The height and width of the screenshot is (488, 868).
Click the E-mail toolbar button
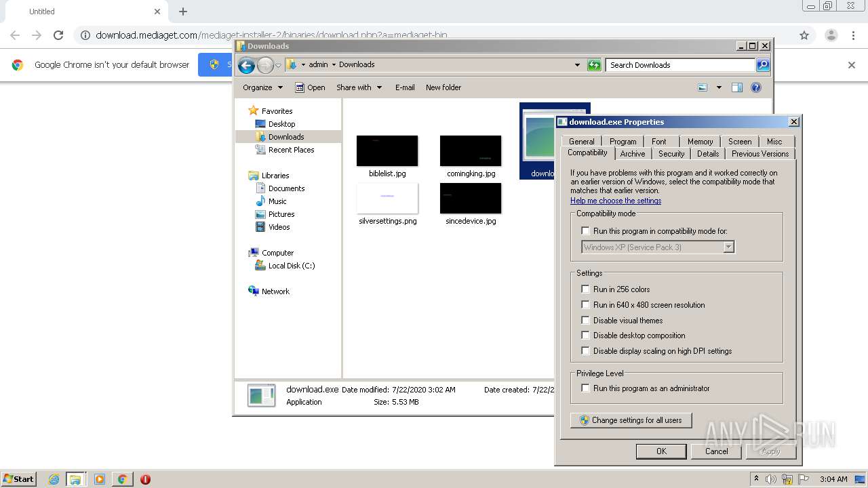tap(405, 87)
